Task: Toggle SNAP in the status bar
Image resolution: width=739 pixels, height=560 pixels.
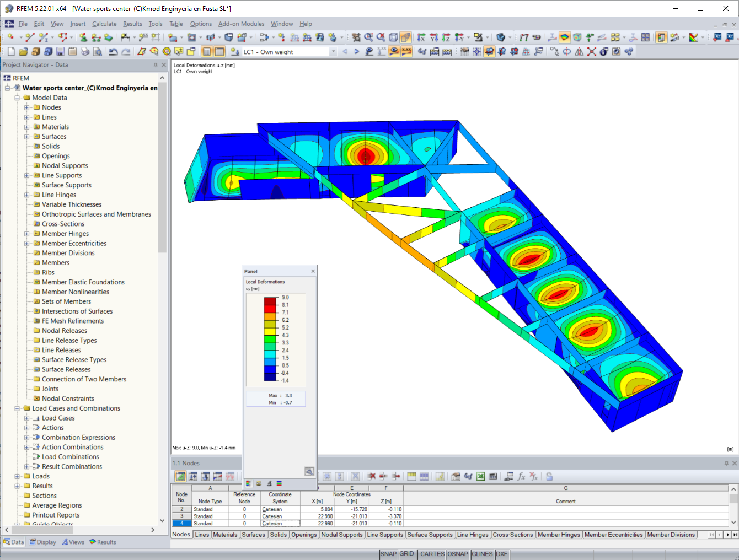Action: pos(388,554)
